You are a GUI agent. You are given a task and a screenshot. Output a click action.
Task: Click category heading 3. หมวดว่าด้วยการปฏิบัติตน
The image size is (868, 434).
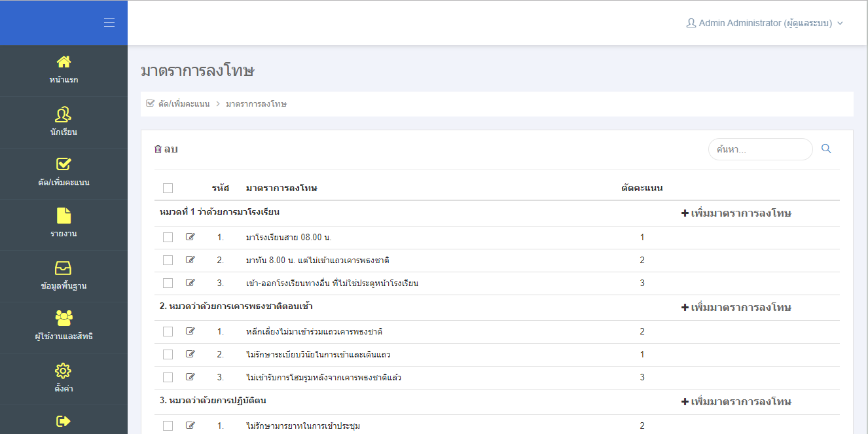(213, 400)
